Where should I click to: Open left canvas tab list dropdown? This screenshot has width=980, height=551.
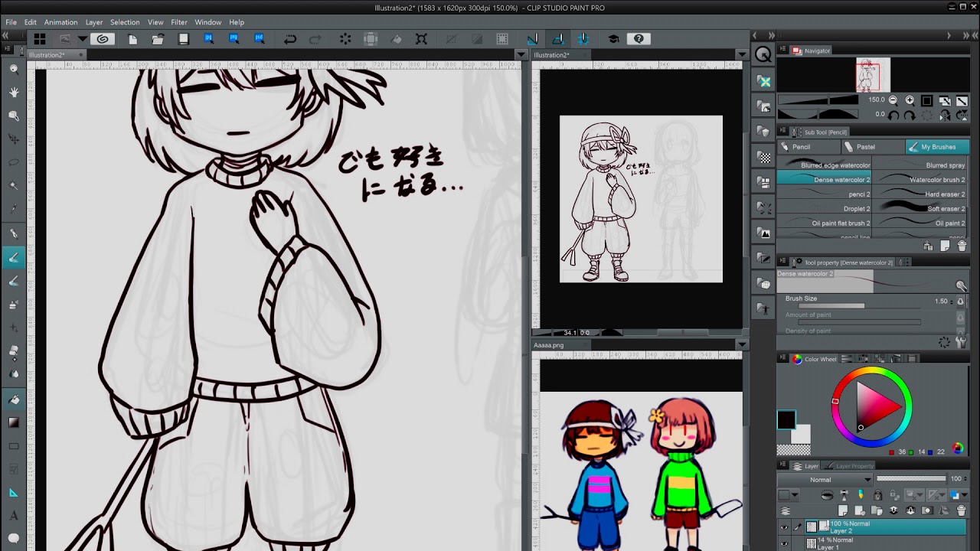521,55
